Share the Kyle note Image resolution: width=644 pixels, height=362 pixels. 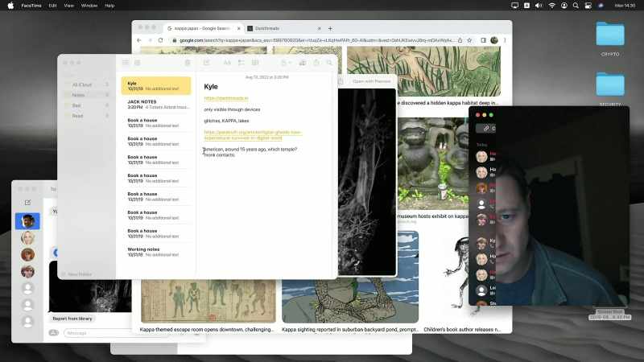(316, 63)
